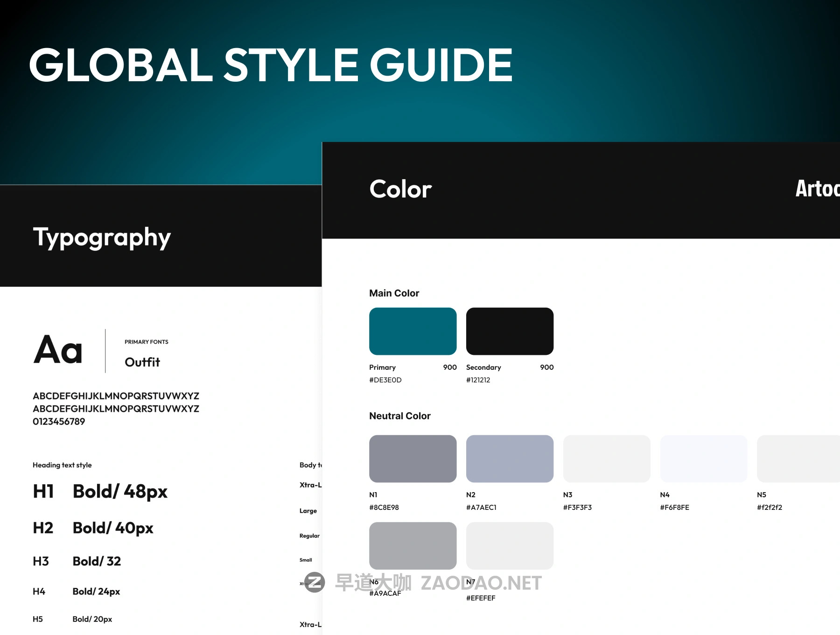Select the black Secondary color swatch
Viewport: 840px width, 635px height.
(510, 331)
